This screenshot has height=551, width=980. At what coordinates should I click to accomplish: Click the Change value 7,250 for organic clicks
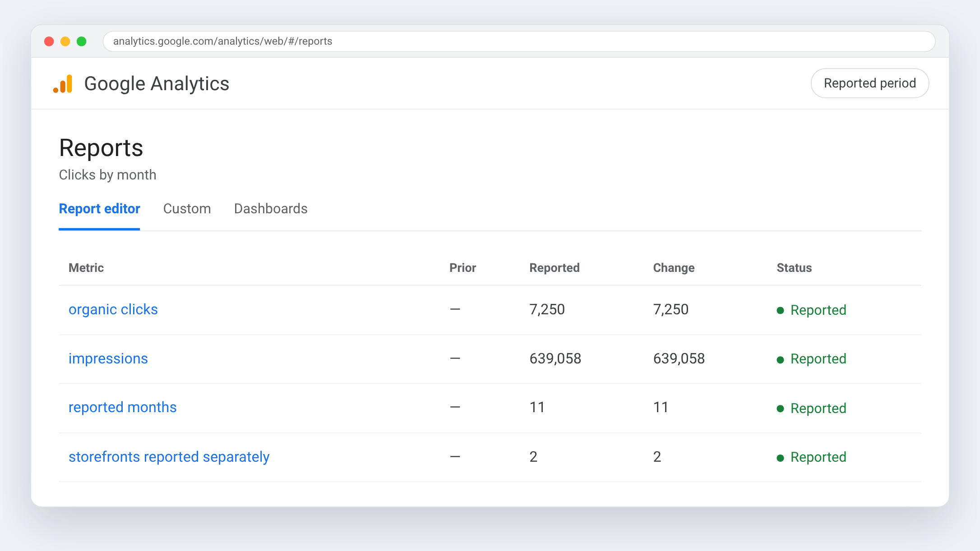click(x=670, y=309)
